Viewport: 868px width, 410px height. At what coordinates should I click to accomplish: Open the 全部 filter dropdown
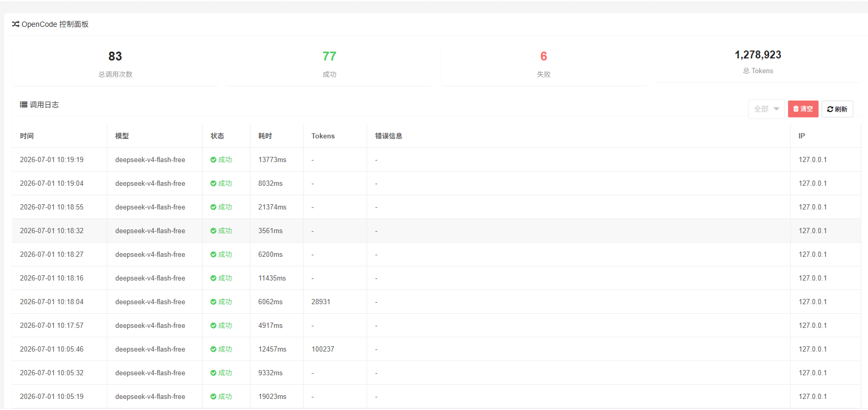click(x=766, y=109)
